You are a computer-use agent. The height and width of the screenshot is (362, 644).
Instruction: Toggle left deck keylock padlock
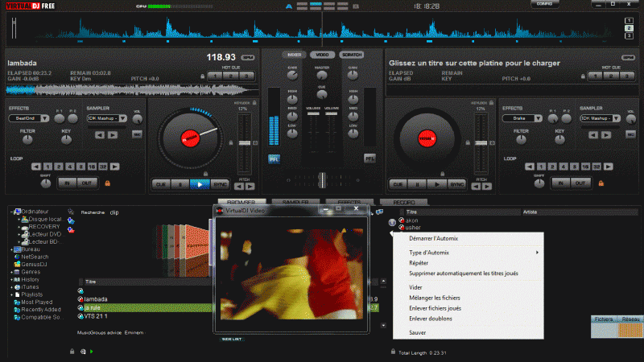click(254, 103)
